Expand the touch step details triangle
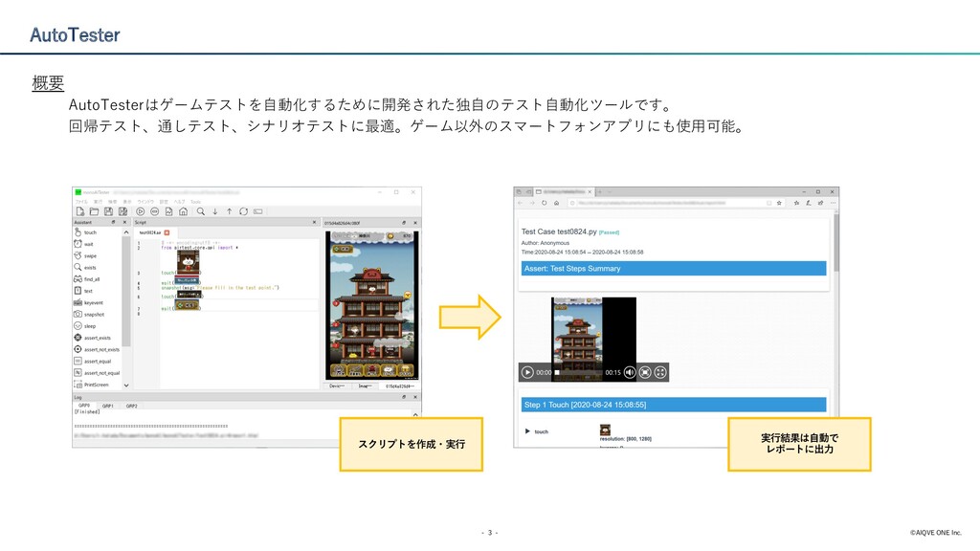980x551 pixels. [x=527, y=431]
